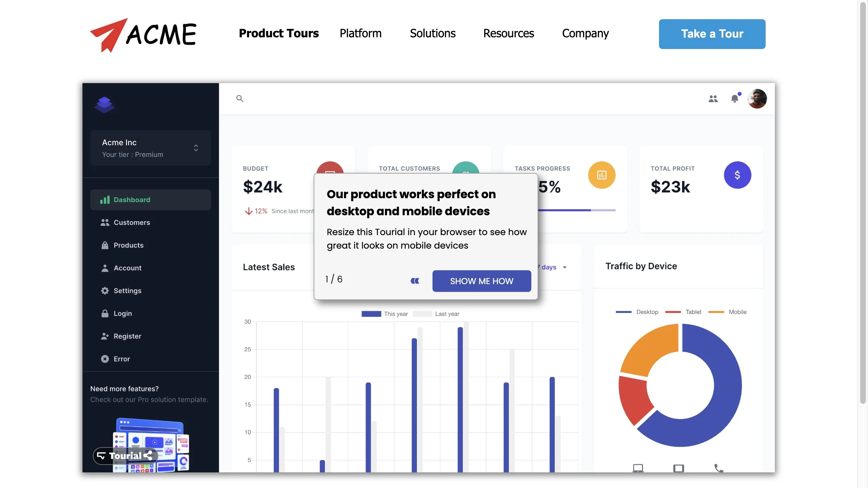Viewport: 868px width, 488px height.
Task: Open the Solutions menu
Action: coord(433,33)
